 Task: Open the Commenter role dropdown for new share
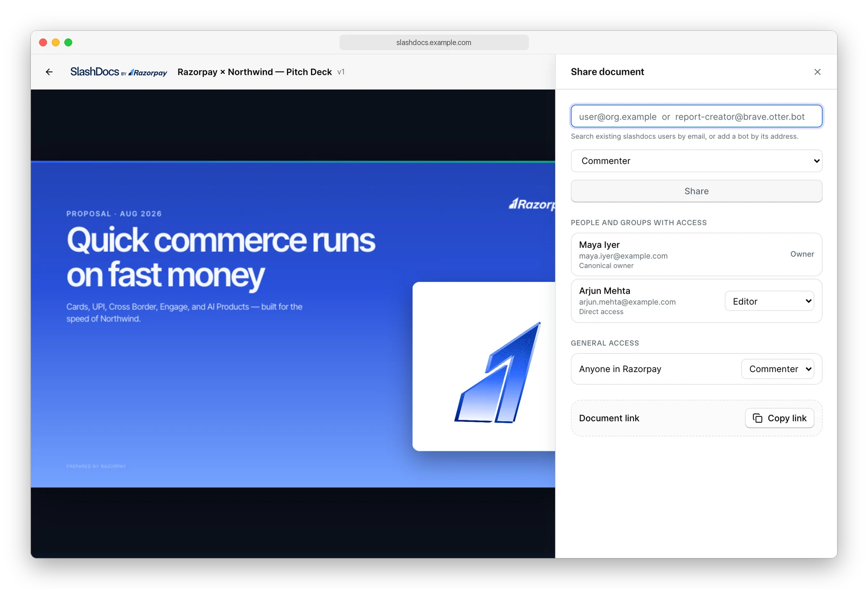[696, 161]
